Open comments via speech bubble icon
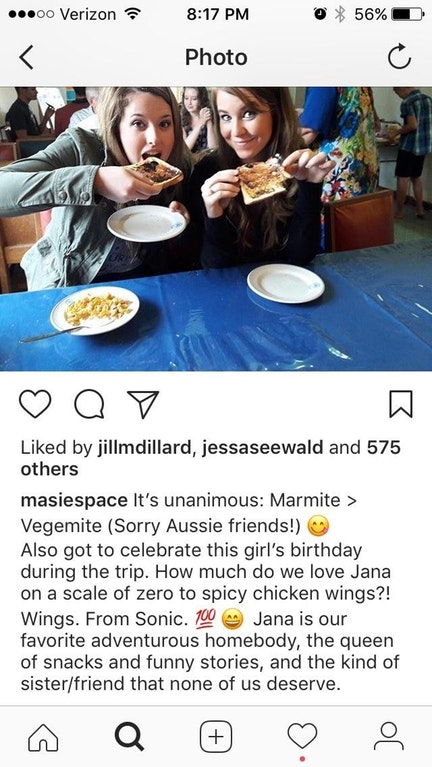 click(89, 405)
